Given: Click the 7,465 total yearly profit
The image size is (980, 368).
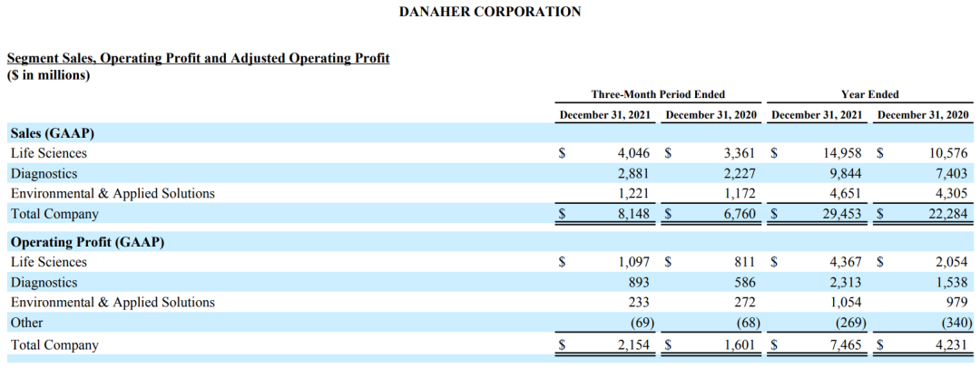Looking at the screenshot, I should 845,344.
